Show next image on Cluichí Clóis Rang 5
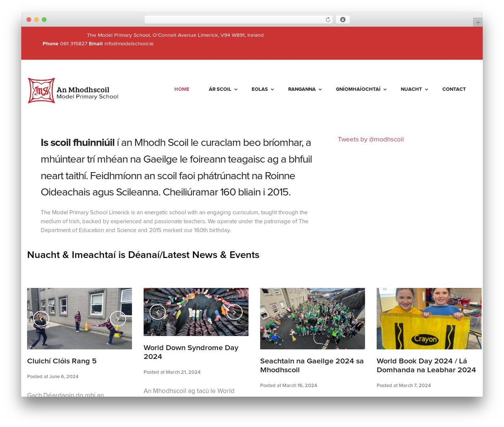The height and width of the screenshot is (427, 504). click(118, 319)
